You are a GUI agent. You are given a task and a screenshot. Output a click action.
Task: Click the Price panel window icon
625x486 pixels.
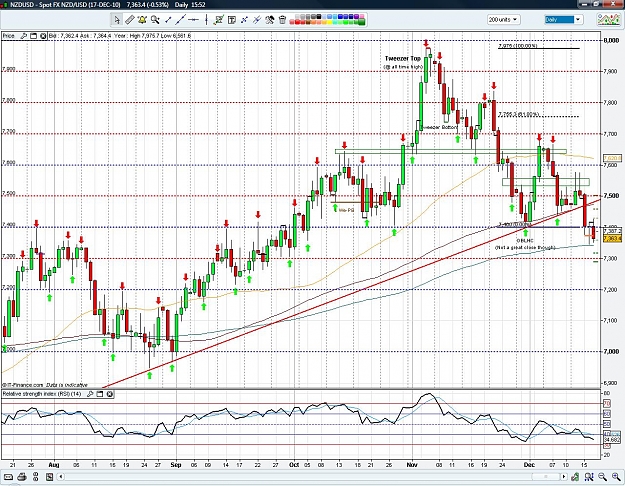tap(33, 36)
